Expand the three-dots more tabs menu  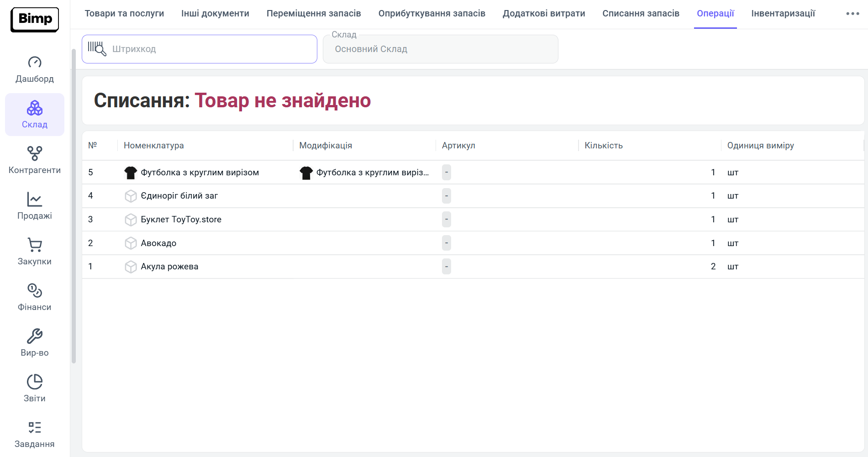[x=852, y=14]
